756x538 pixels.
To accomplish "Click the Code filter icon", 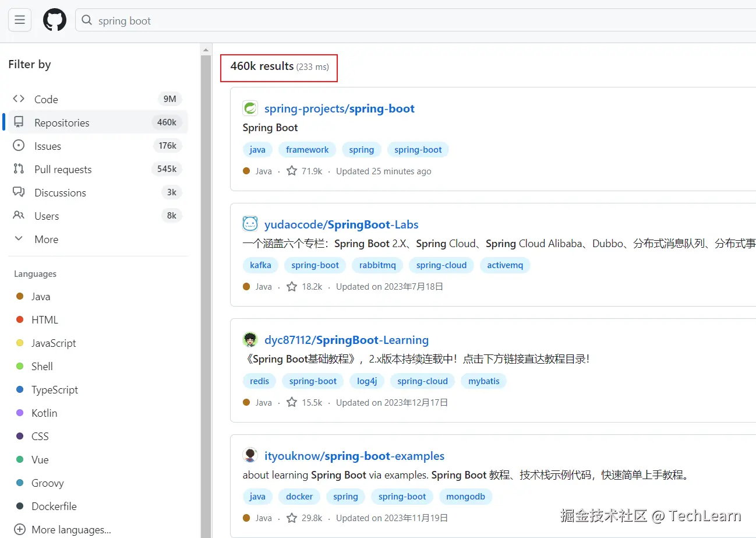I will pos(19,99).
